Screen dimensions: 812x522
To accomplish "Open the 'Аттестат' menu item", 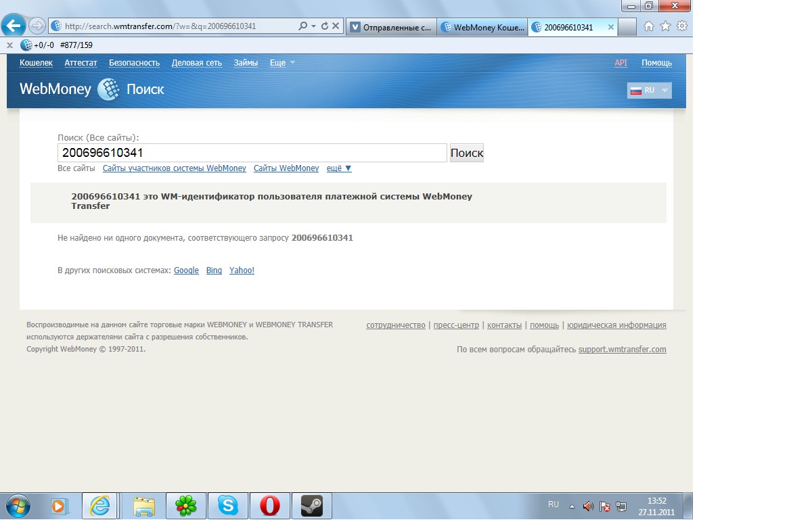I will coord(81,63).
